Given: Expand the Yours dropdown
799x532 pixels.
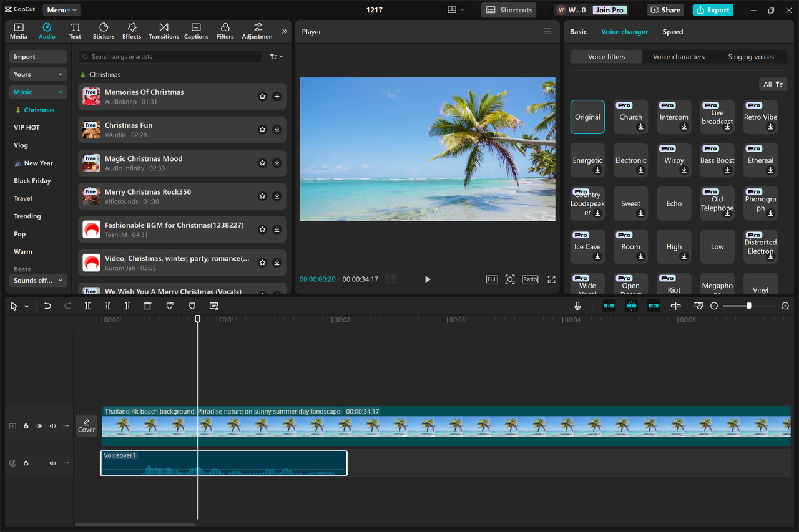Looking at the screenshot, I should click(x=38, y=74).
